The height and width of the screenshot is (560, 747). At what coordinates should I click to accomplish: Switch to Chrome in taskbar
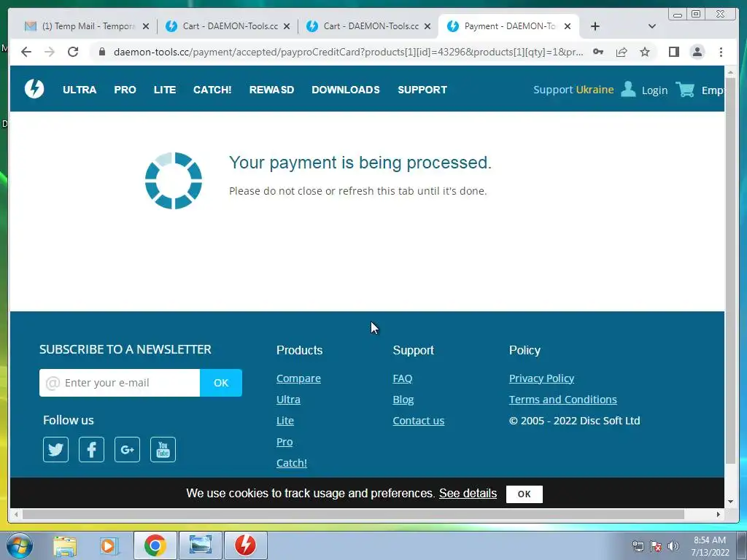155,545
